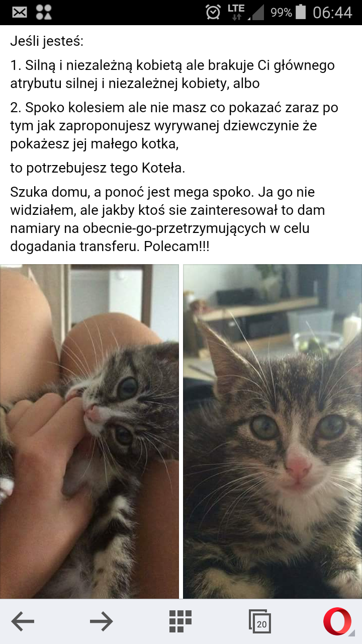Viewport: 362px width, 644px height.
Task: Tap the paragraph starting with '1. Silną i niezależną'
Action: point(172,74)
